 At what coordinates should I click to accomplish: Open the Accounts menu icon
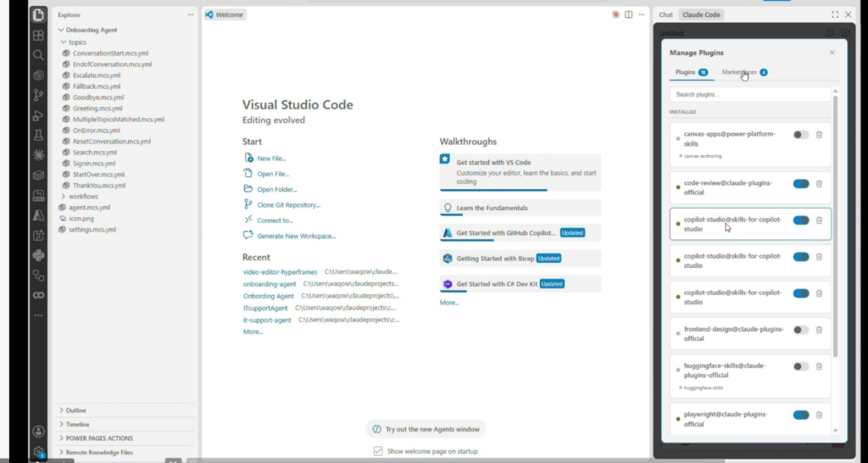[x=38, y=432]
